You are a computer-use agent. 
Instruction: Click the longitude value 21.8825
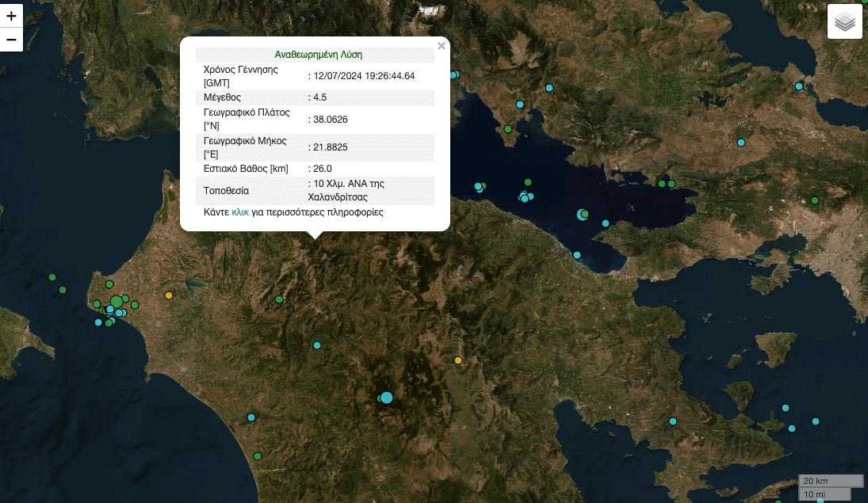pos(331,147)
